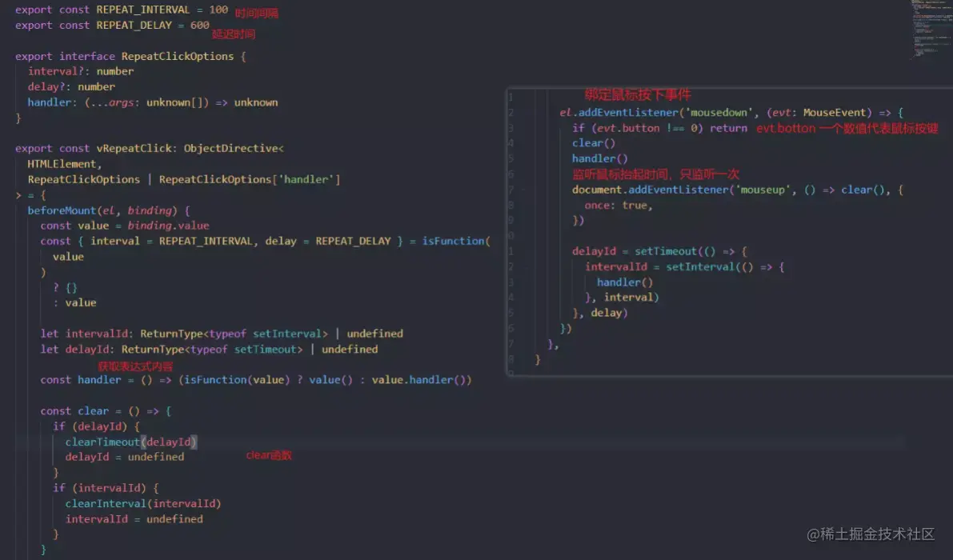953x560 pixels.
Task: Click the 'const clear = () => {' line
Action: 106,411
